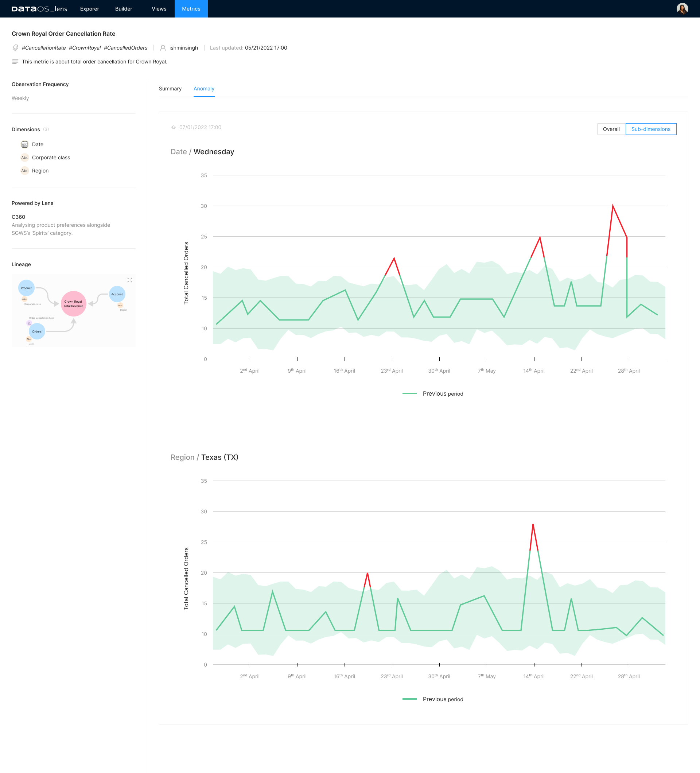Select the Date dimension

click(38, 144)
